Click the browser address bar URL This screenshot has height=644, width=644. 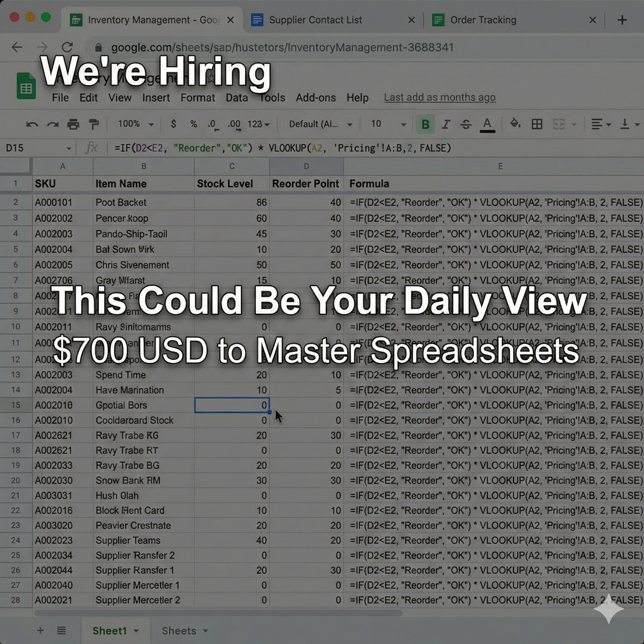[x=282, y=47]
